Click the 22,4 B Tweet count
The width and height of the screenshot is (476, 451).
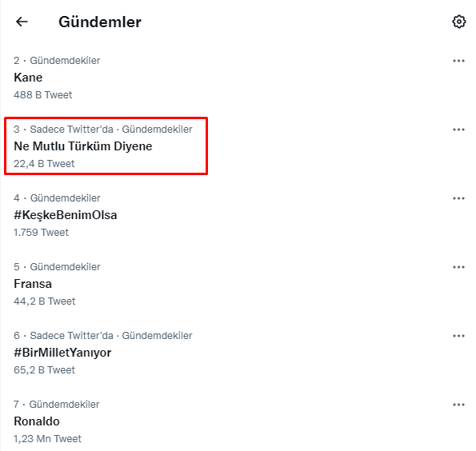tap(44, 164)
